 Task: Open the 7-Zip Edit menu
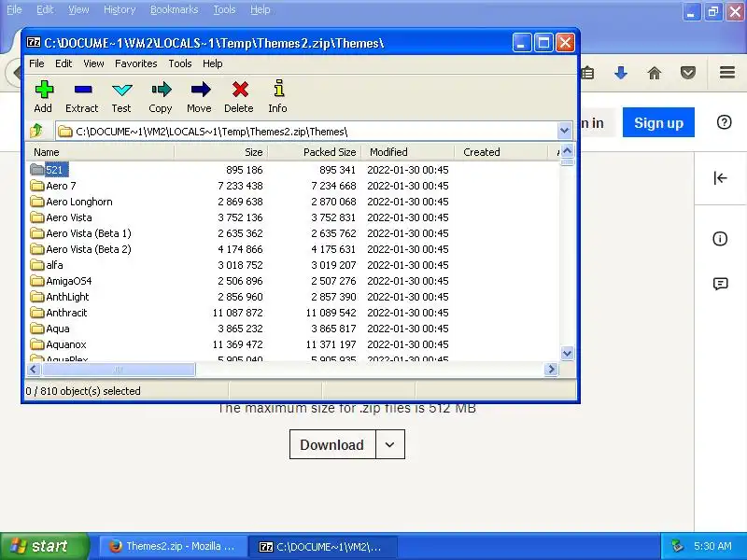point(63,63)
